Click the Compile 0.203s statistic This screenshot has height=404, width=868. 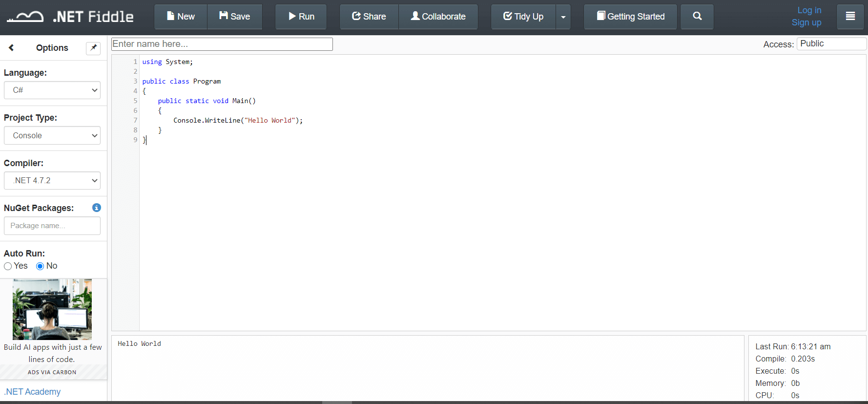[785, 359]
